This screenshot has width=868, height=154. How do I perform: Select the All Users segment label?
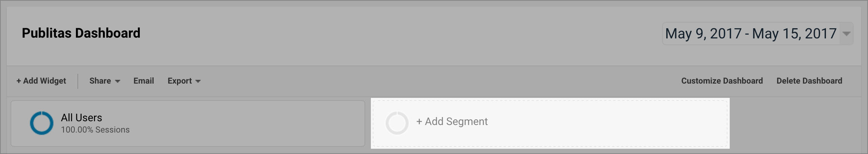[x=82, y=118]
